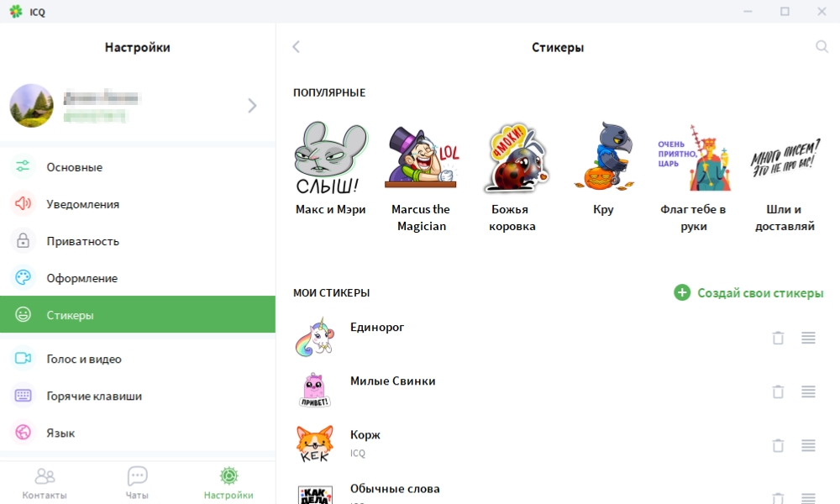
Task: Click the reorder handle for Единорог
Action: pos(808,338)
